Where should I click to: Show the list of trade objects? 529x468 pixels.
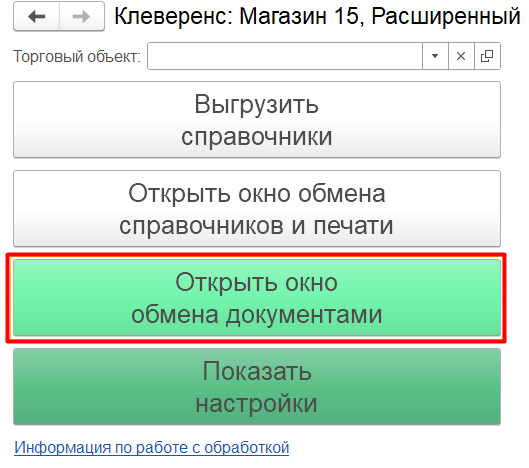coord(435,56)
